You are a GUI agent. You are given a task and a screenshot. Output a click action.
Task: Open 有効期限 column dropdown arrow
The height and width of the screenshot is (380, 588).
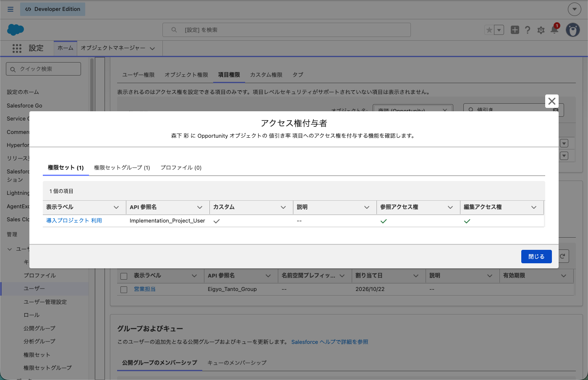click(x=564, y=276)
